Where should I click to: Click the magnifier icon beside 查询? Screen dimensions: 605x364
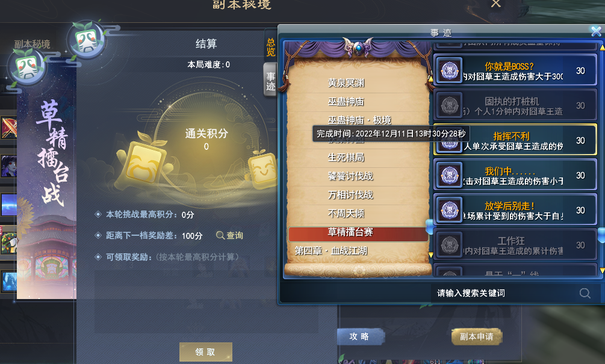pos(220,235)
